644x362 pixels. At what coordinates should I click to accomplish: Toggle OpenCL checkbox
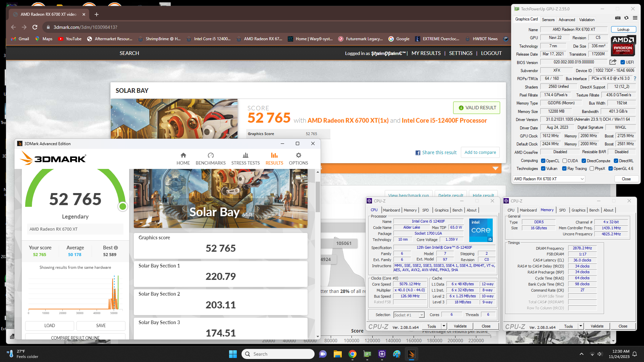(543, 161)
